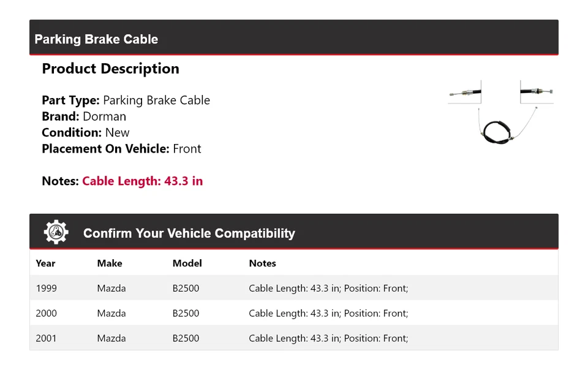Click the 2001 row notes cell
Viewport: 588px width, 370px height.
(328, 338)
